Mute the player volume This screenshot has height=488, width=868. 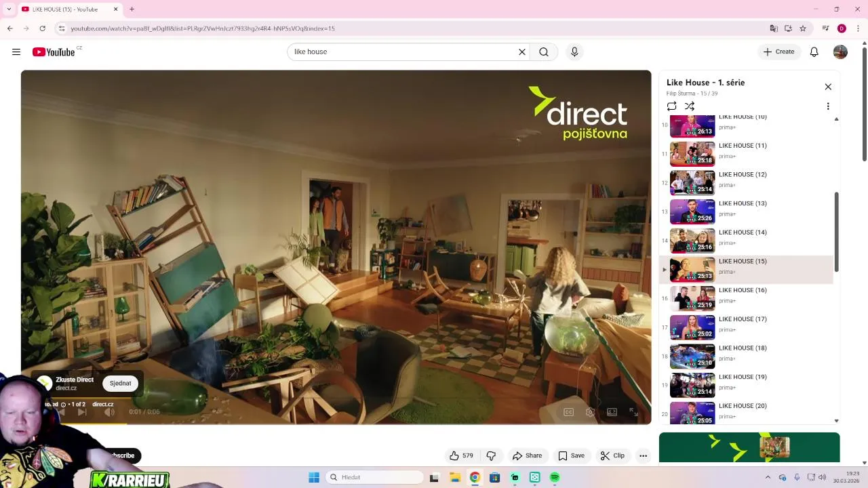coord(108,412)
